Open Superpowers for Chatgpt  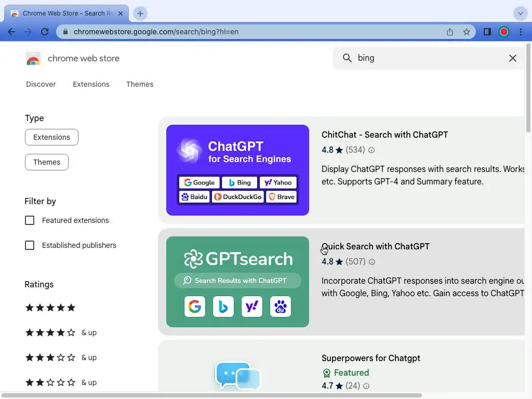371,358
